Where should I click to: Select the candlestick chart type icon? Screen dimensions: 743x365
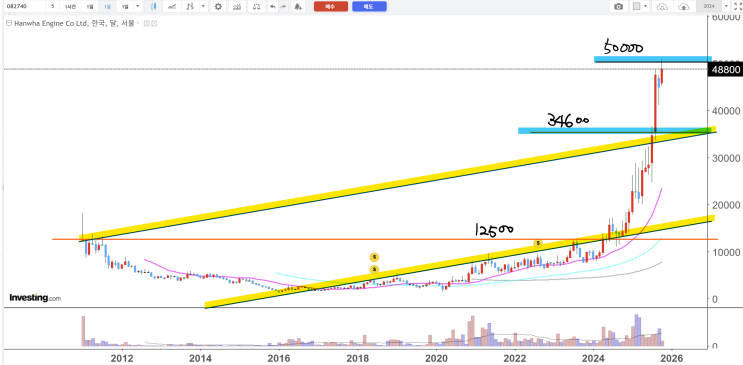154,7
